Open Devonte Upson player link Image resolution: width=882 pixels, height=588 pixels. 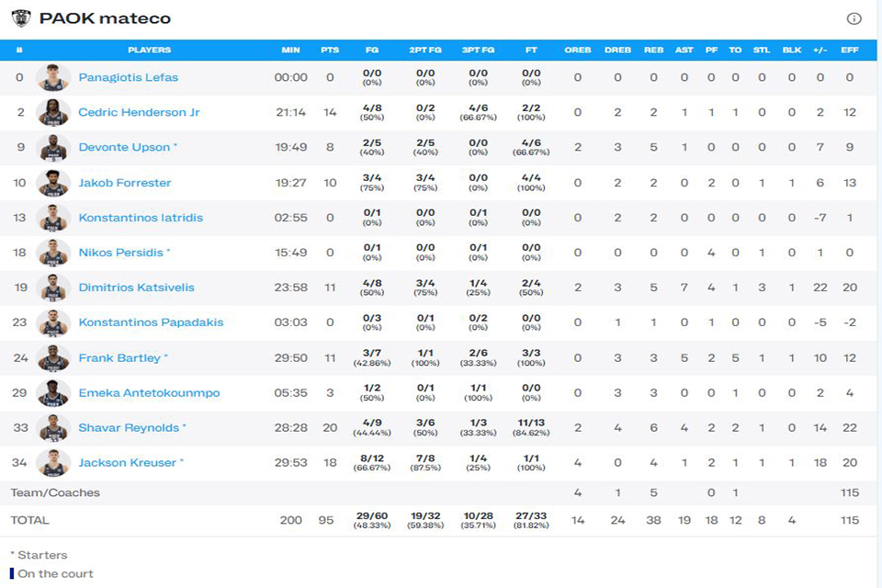point(124,147)
